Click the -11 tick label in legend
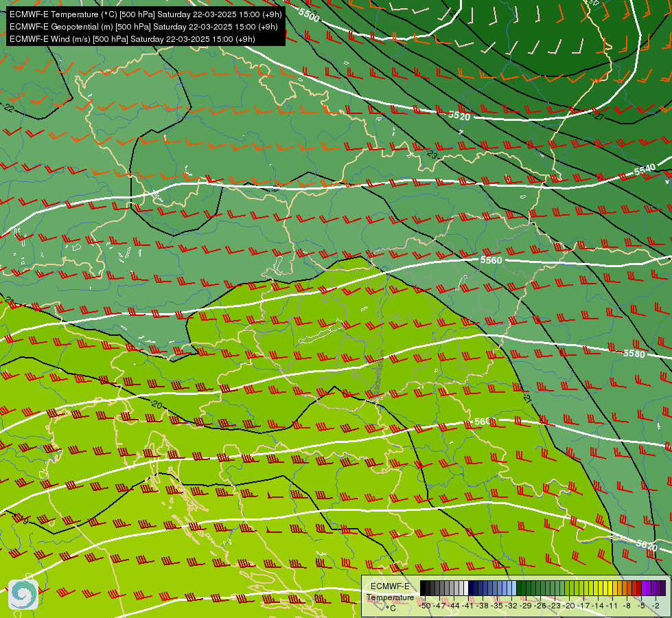The height and width of the screenshot is (618, 672). coord(612,606)
